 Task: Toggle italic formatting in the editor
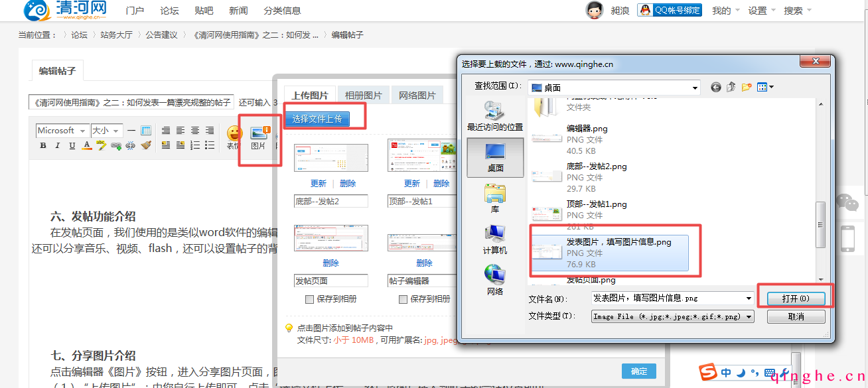tap(58, 145)
